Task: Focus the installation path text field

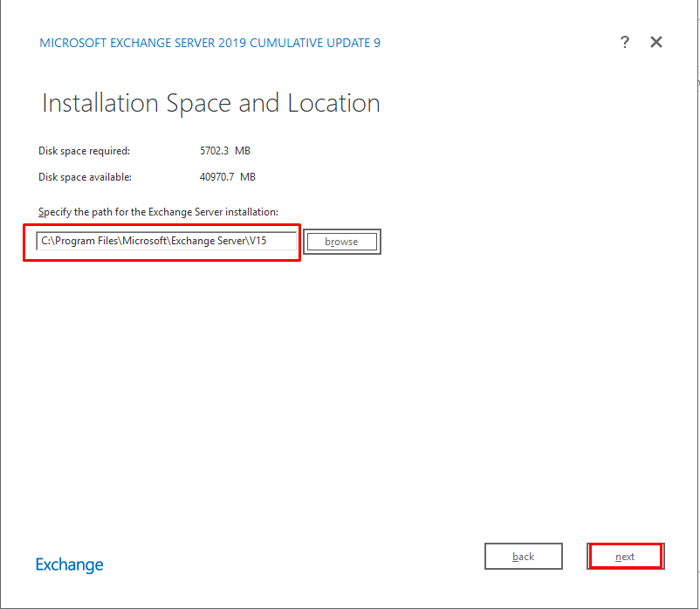Action: (166, 241)
